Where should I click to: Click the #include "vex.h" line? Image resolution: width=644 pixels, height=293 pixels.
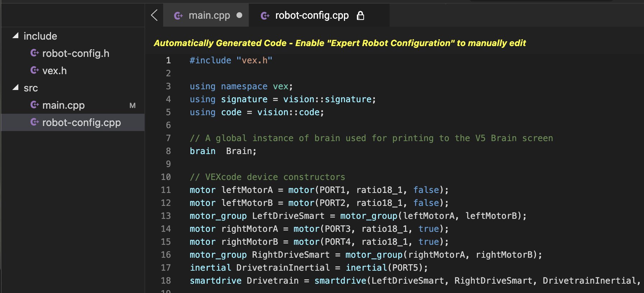click(231, 60)
